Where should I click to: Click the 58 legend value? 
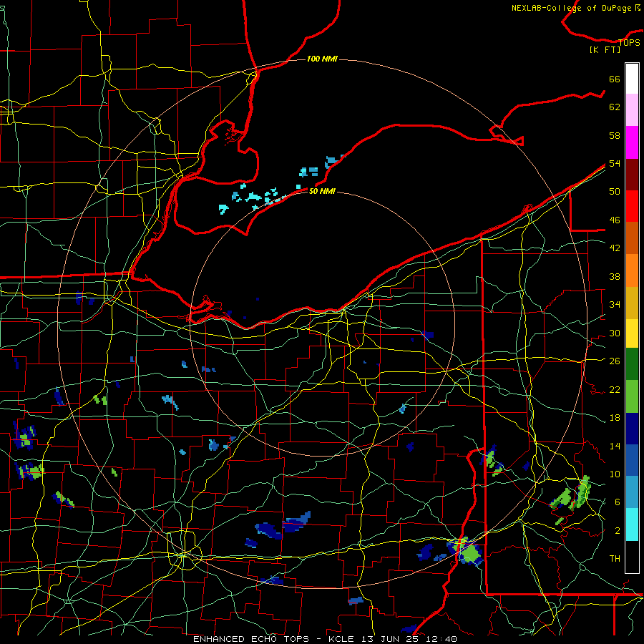pyautogui.click(x=615, y=135)
